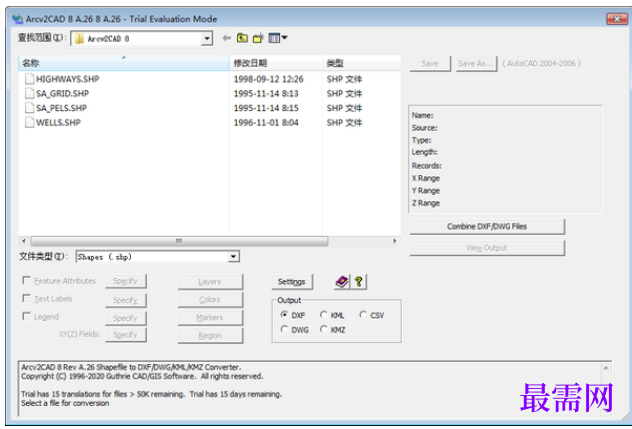Click the Markers button

pos(210,317)
